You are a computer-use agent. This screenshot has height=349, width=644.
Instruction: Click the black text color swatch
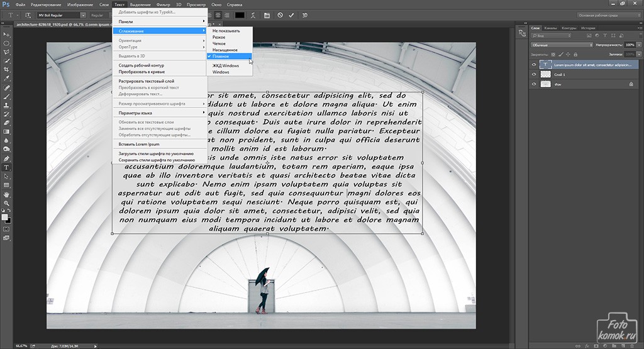tap(240, 14)
